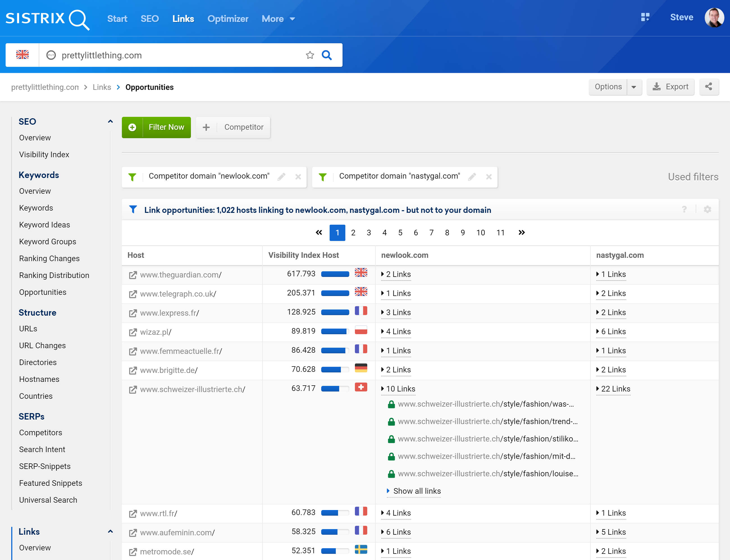Open www.telegraph.co.uk external link icon
This screenshot has width=730, height=560.
(133, 294)
